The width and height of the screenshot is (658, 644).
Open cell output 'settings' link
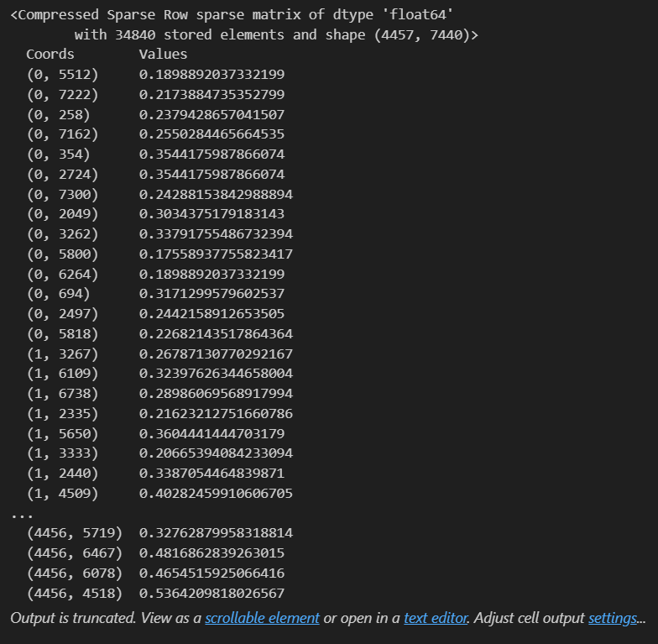tap(613, 618)
